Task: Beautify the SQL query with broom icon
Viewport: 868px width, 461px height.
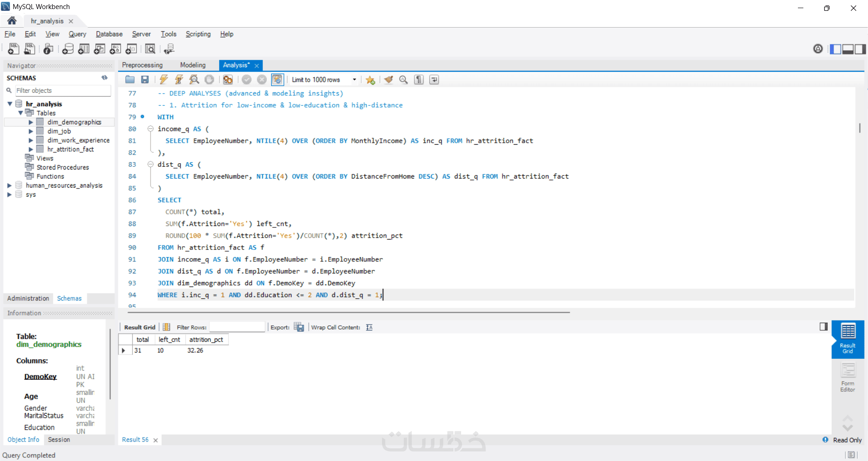Action: point(388,80)
